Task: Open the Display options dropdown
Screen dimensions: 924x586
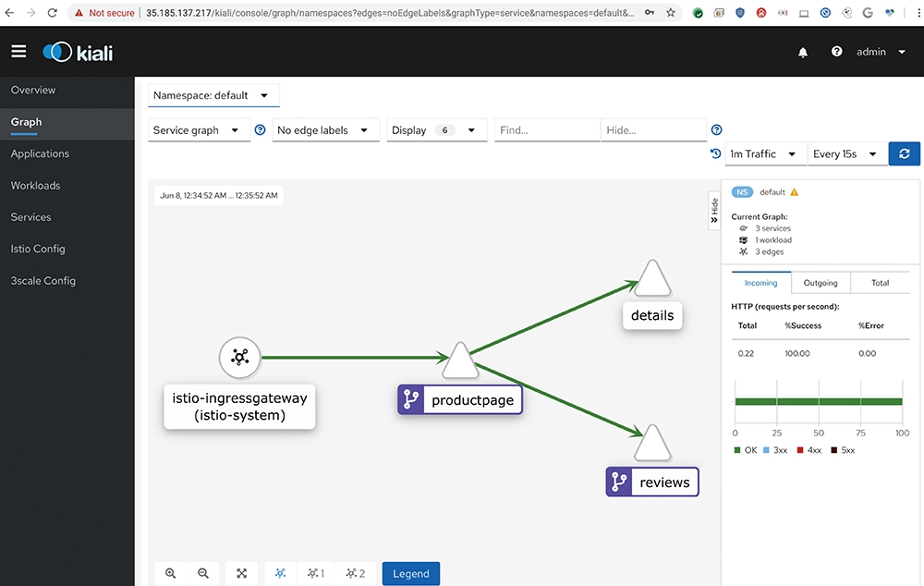Action: click(x=437, y=130)
